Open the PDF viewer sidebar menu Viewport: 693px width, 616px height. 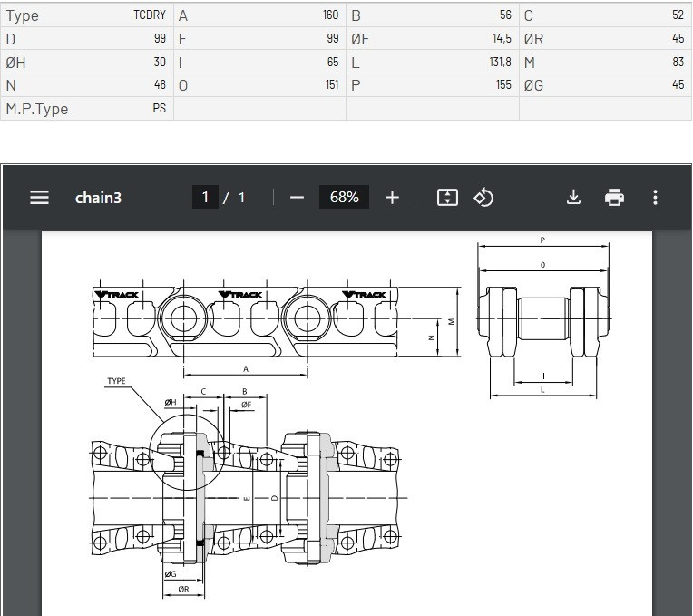click(x=39, y=197)
